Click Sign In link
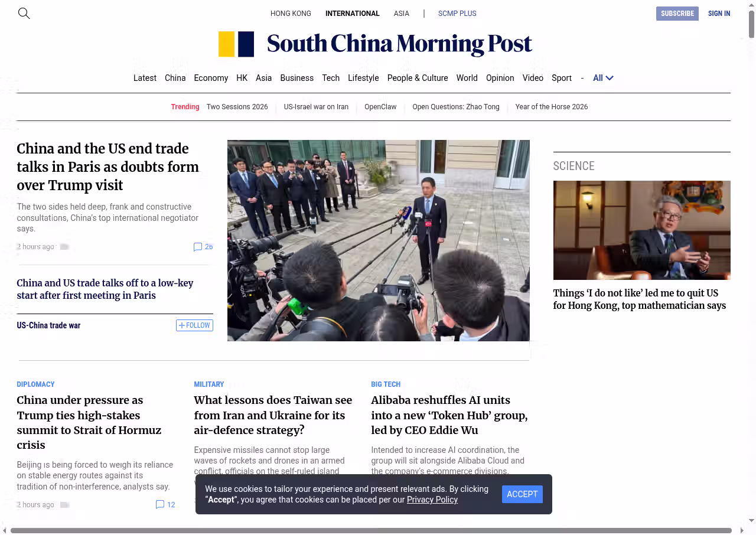756x535 pixels. (719, 14)
